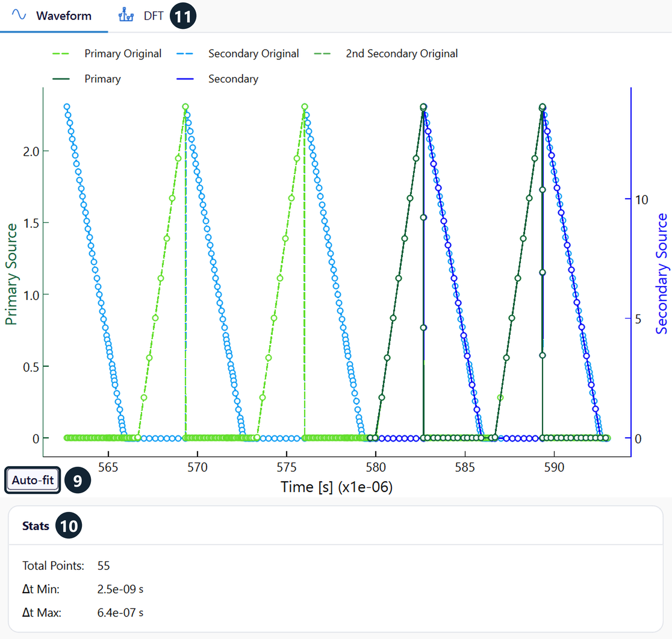Click the Stats panel heading
The width and height of the screenshot is (672, 639).
[36, 526]
